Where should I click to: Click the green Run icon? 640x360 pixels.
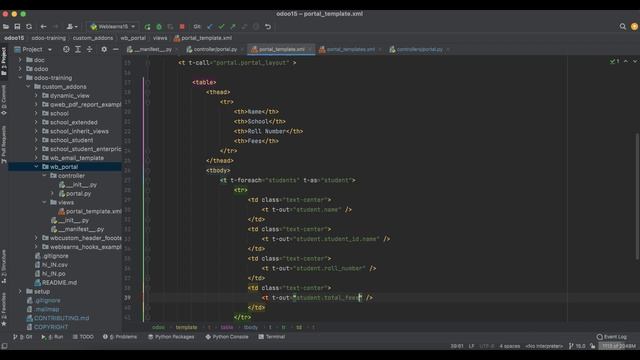[x=147, y=27]
